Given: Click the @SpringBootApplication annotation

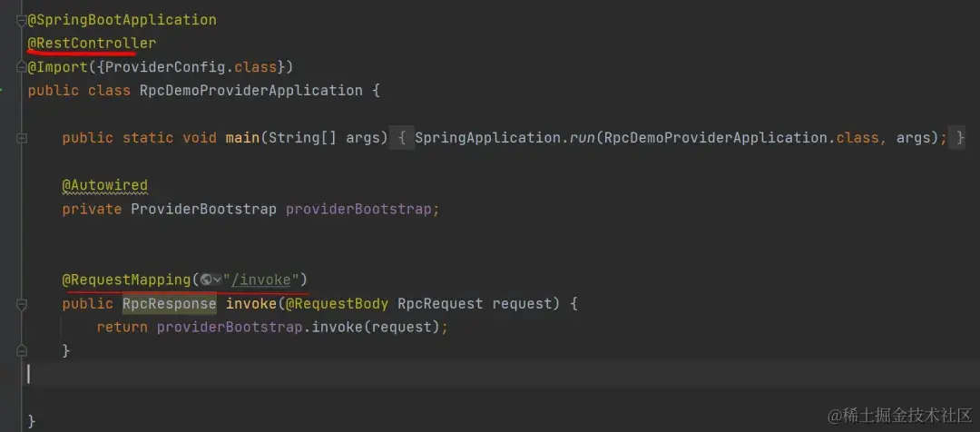Looking at the screenshot, I should (122, 20).
